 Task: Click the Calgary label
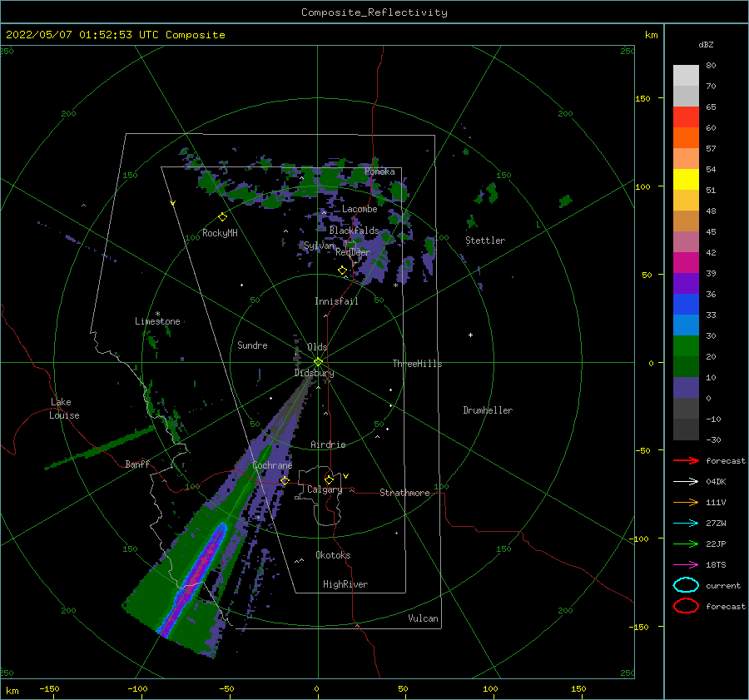[325, 489]
